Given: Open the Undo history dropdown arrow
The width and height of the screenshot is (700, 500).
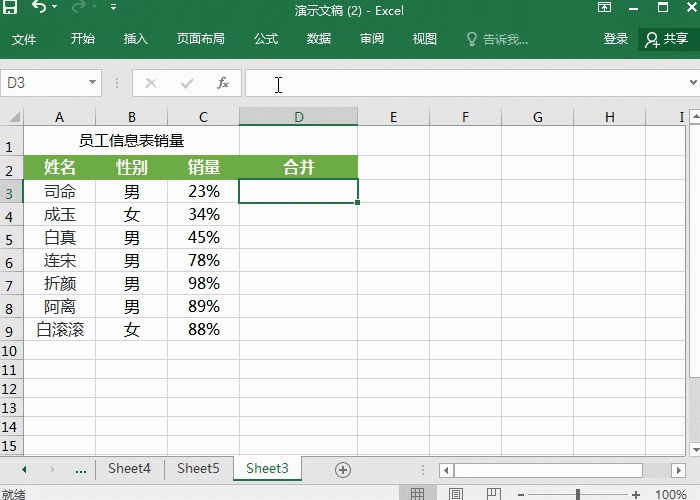Looking at the screenshot, I should pos(54,7).
